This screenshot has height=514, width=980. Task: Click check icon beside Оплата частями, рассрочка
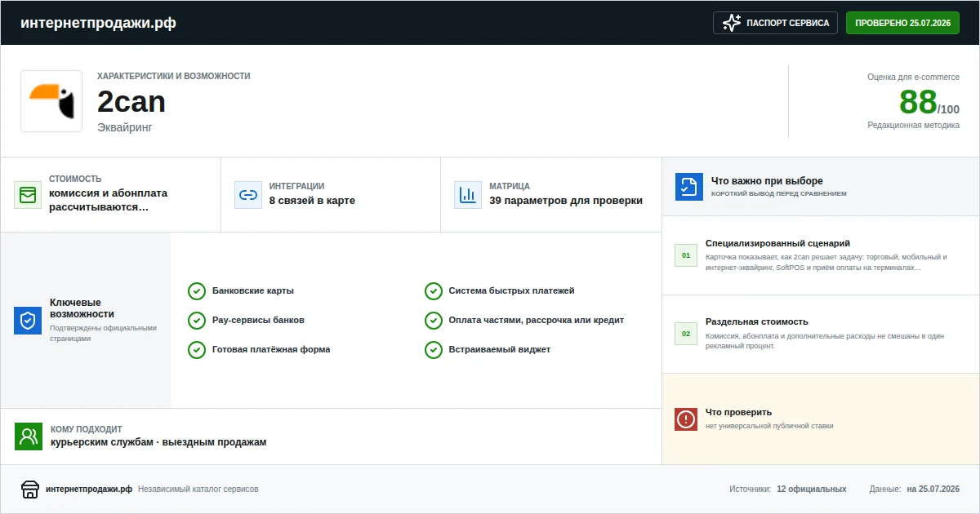pos(434,321)
